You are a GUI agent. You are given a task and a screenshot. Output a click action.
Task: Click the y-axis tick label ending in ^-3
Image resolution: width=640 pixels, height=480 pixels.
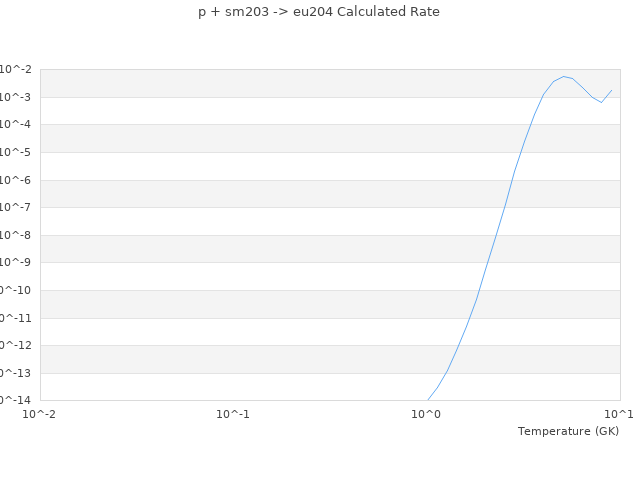pos(16,97)
